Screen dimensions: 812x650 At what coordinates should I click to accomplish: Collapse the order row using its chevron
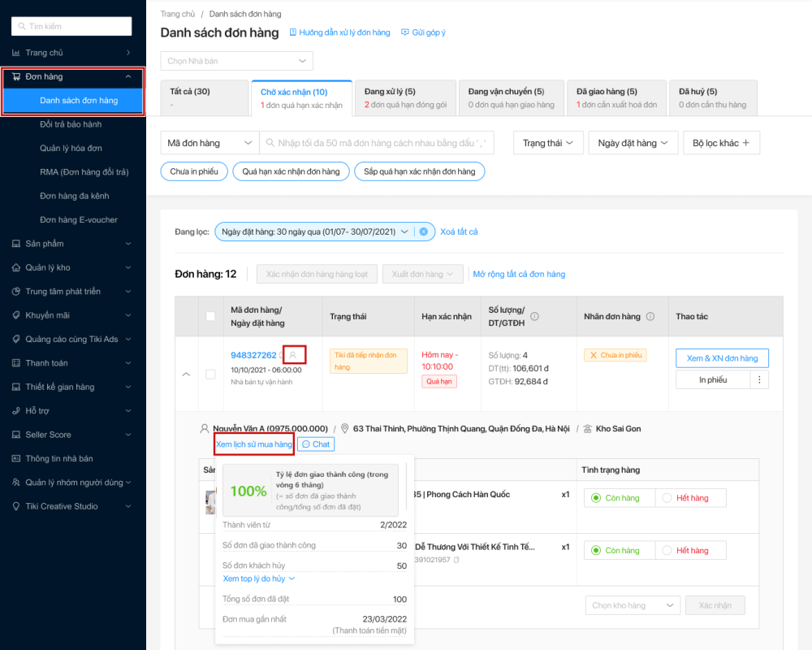pyautogui.click(x=186, y=375)
